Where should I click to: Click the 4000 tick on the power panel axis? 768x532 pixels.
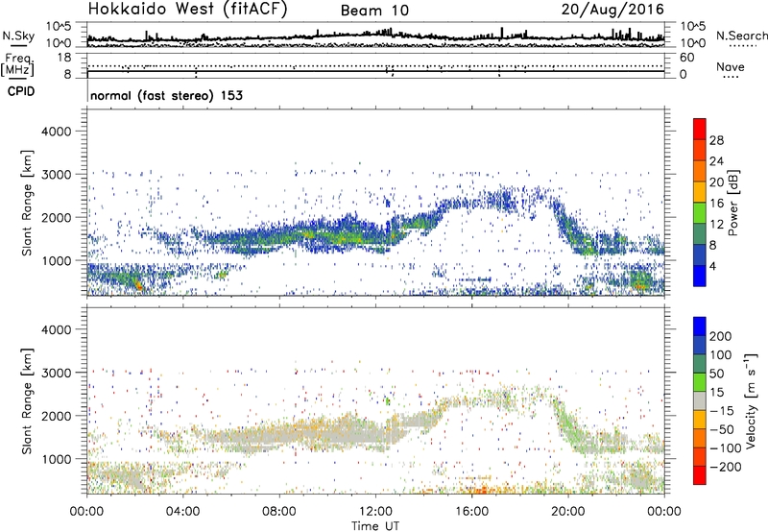click(x=57, y=132)
